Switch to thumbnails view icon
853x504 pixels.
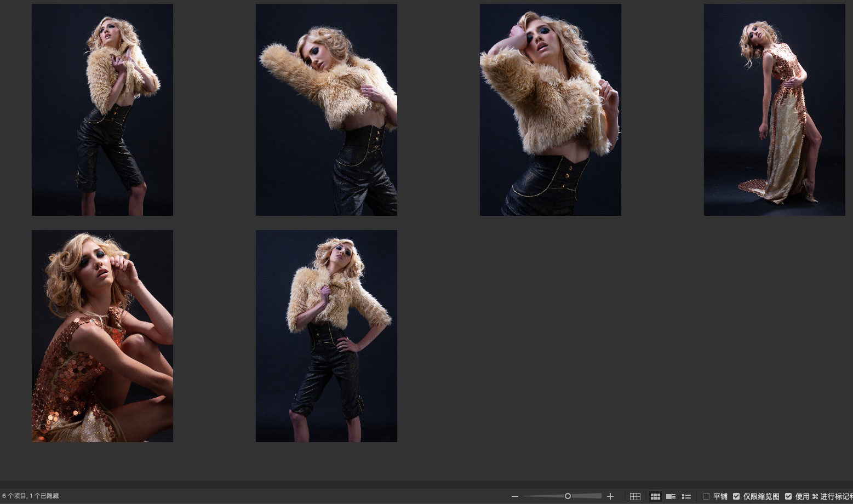tap(655, 496)
